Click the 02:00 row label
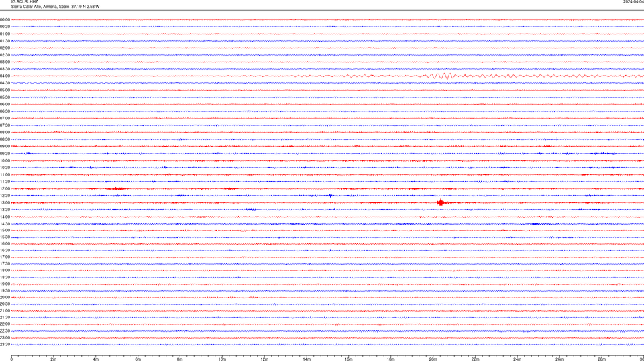This screenshot has height=362, width=644. pos(5,48)
